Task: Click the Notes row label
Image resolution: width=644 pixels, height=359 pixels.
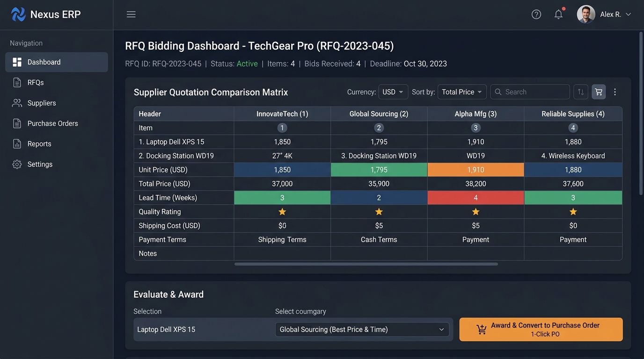Action: [x=148, y=254]
